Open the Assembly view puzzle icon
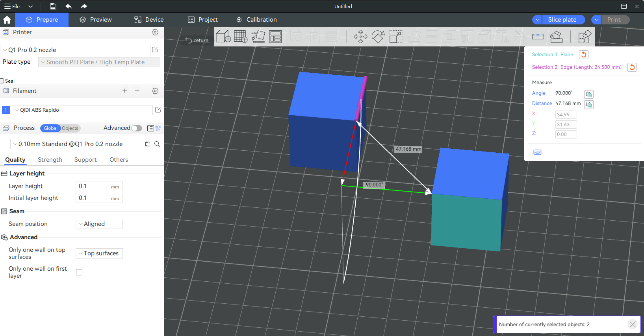Screen dimensions: 644x336 coord(585,37)
